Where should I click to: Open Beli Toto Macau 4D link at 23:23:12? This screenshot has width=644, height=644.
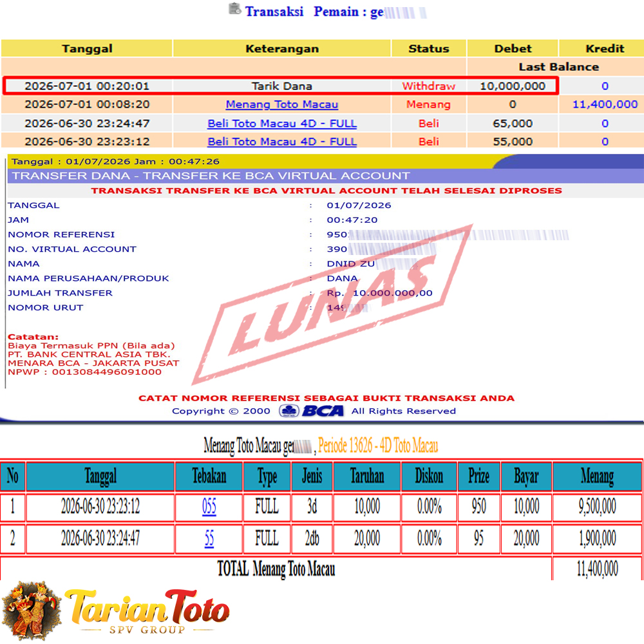[282, 142]
